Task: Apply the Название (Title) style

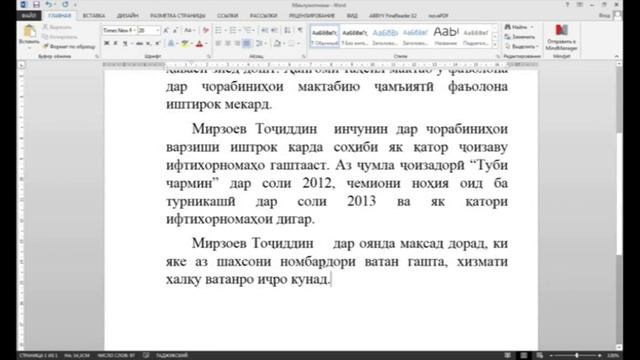Action: pos(446,36)
